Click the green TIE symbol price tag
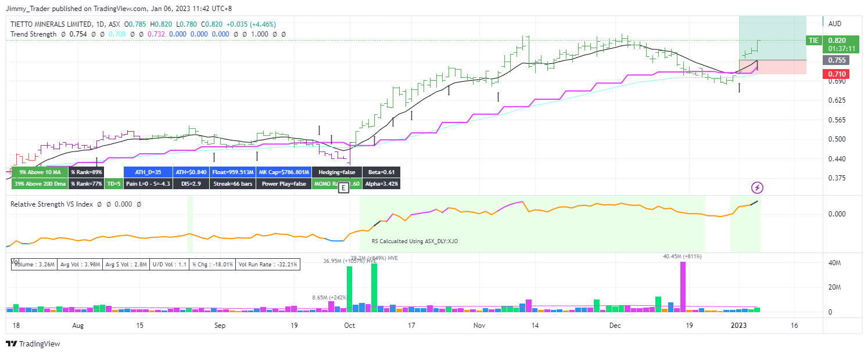 click(813, 40)
